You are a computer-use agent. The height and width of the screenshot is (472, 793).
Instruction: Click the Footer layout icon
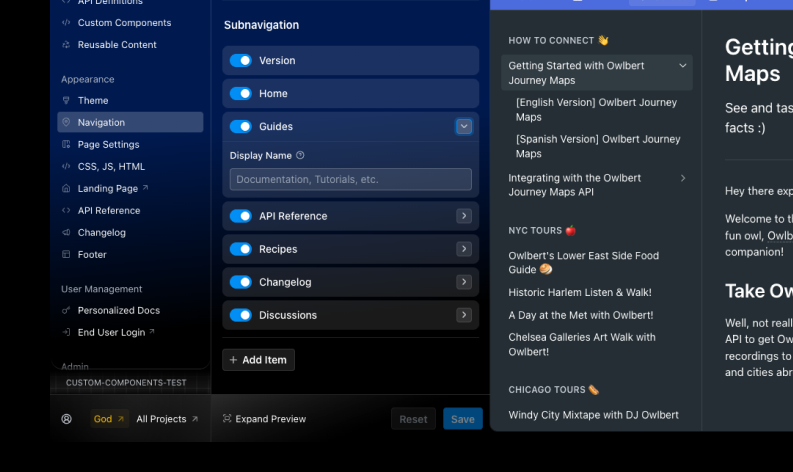[x=66, y=254]
